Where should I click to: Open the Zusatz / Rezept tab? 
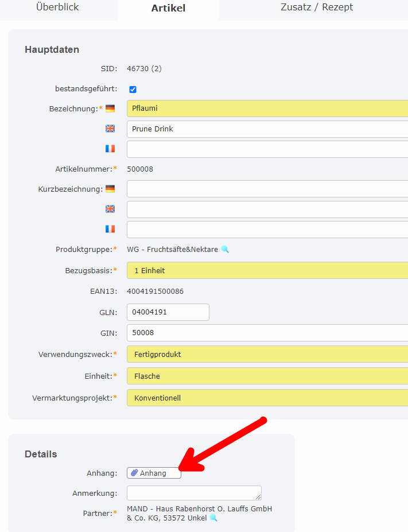(x=317, y=7)
